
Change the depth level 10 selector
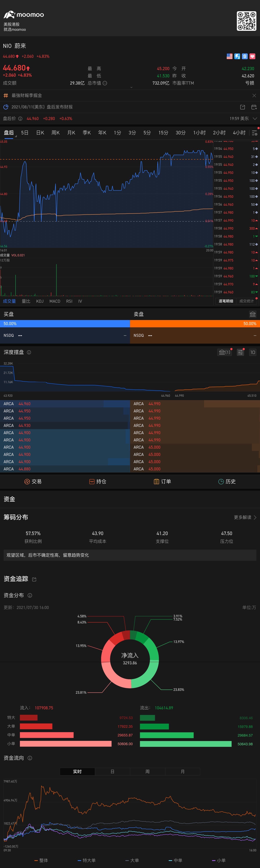pos(253,352)
